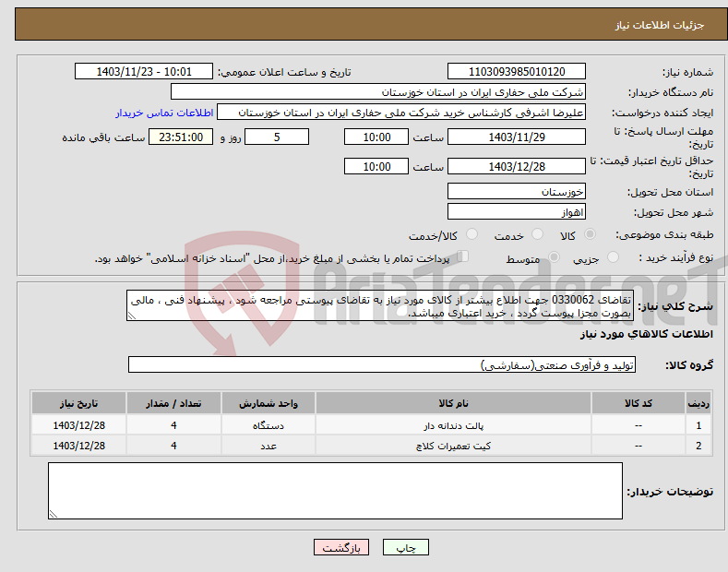Click the ایجاد کننده درخواست field
Screen dimensions: 728x572
tap(401, 113)
